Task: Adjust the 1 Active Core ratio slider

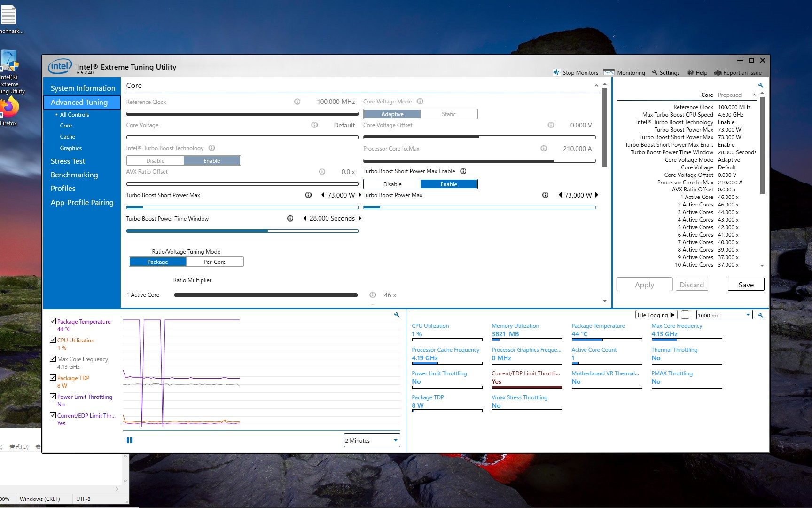Action: pyautogui.click(x=265, y=295)
